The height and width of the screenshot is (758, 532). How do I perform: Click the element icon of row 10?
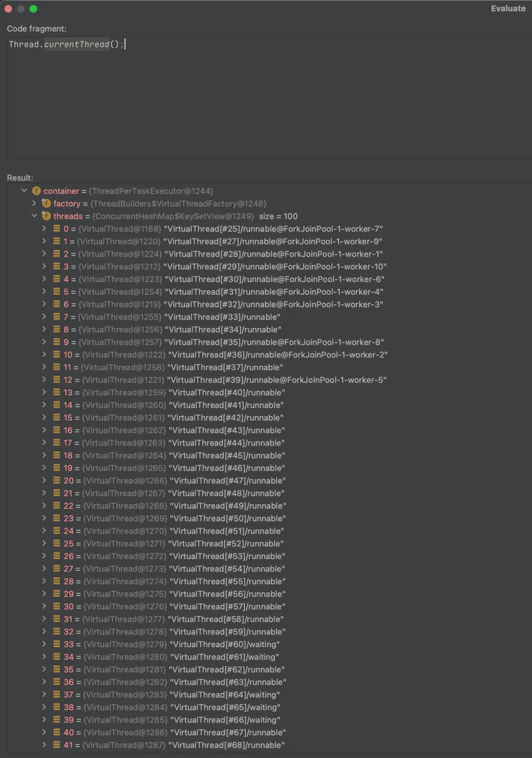(57, 355)
